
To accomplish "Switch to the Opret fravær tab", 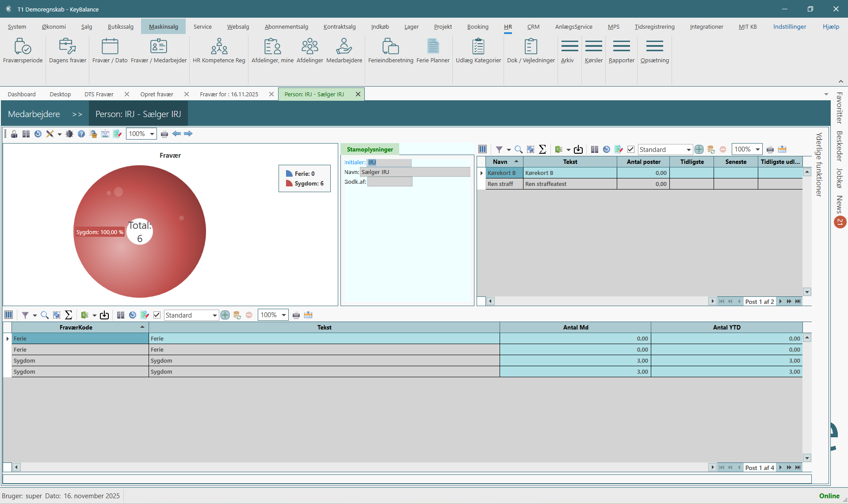I will point(157,94).
